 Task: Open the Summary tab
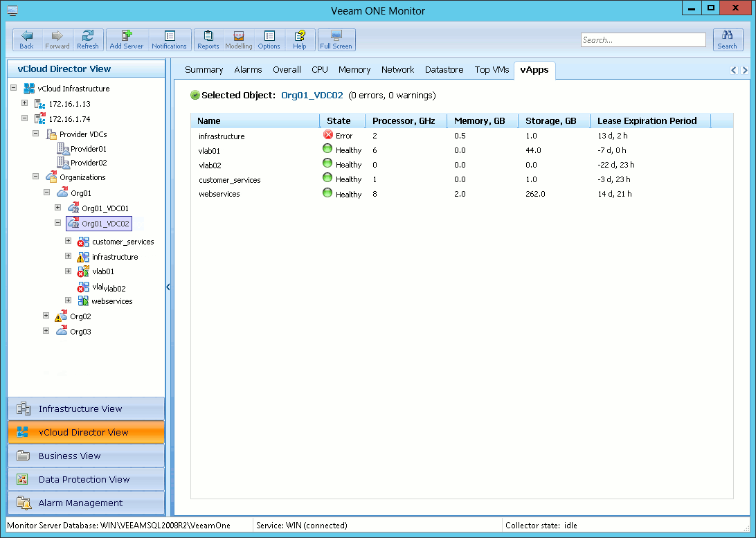204,69
